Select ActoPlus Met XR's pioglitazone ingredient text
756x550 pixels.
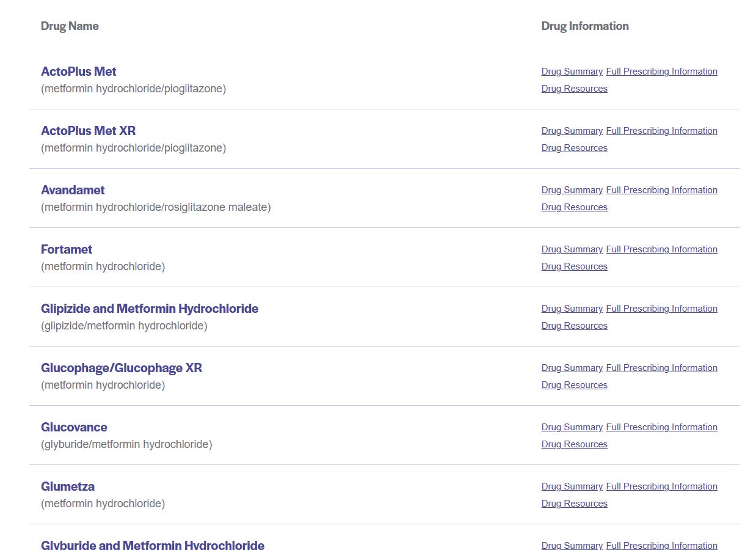coord(133,148)
